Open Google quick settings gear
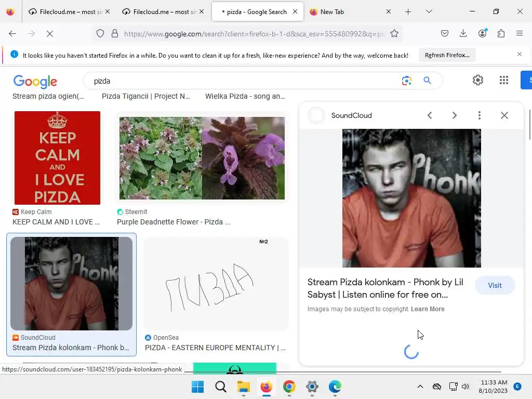Viewport: 532px width, 399px height. (478, 80)
